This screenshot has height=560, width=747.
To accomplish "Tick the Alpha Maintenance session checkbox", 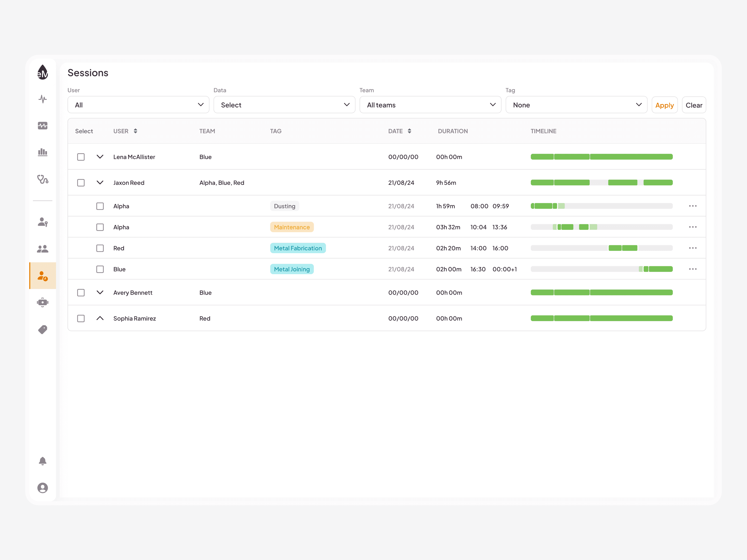I will point(100,227).
